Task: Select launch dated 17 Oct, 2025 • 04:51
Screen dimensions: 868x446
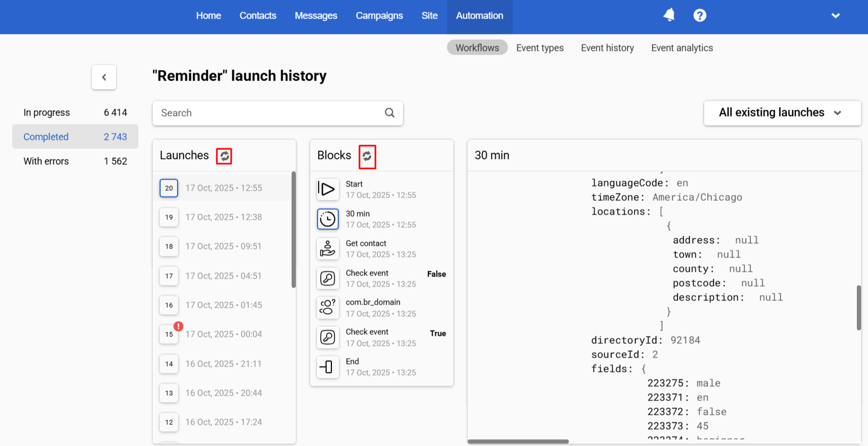Action: point(223,276)
